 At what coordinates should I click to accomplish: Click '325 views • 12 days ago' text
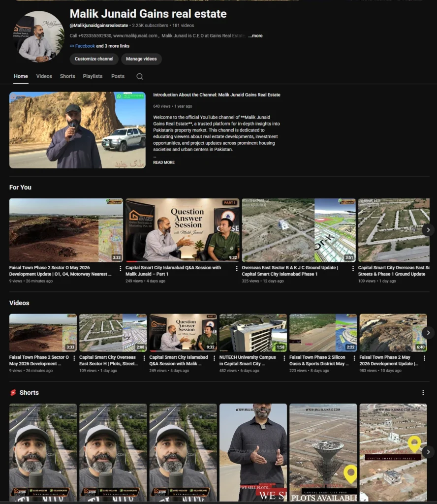(263, 281)
